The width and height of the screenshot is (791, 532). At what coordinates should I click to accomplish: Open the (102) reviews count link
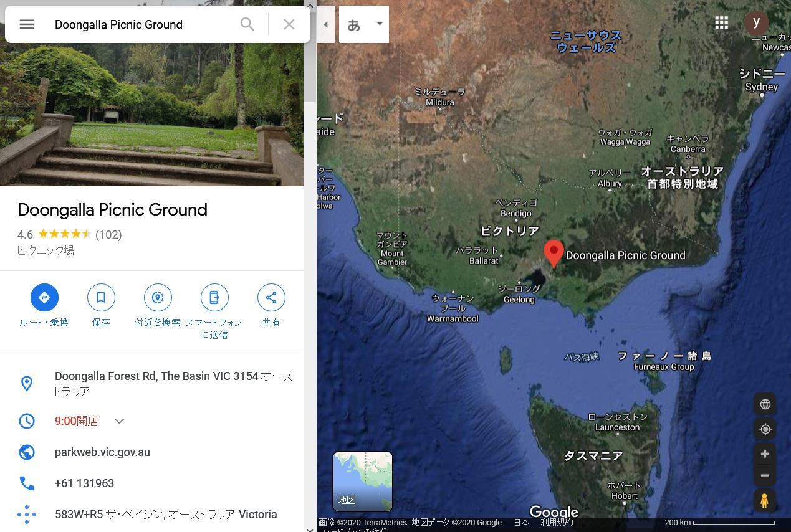point(108,235)
